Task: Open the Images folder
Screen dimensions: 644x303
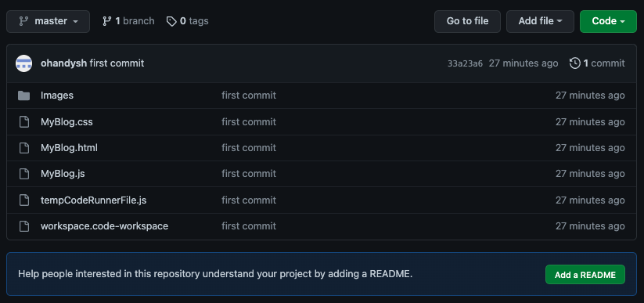Action: coord(57,96)
